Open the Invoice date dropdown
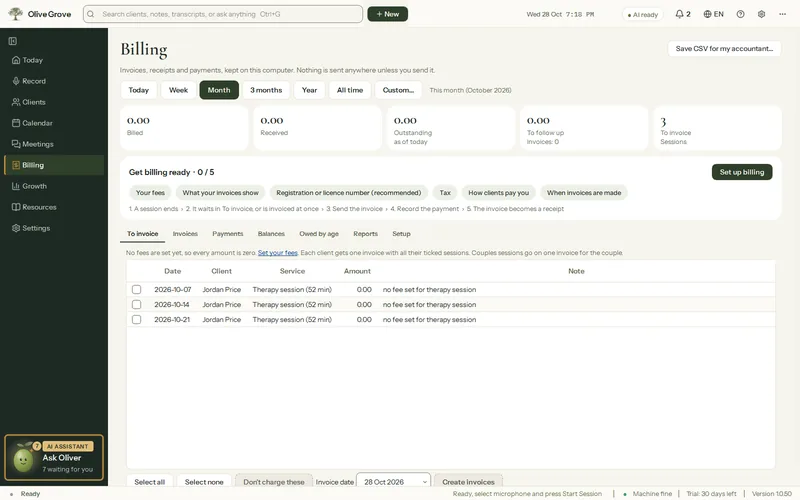800x500 pixels. click(x=393, y=482)
